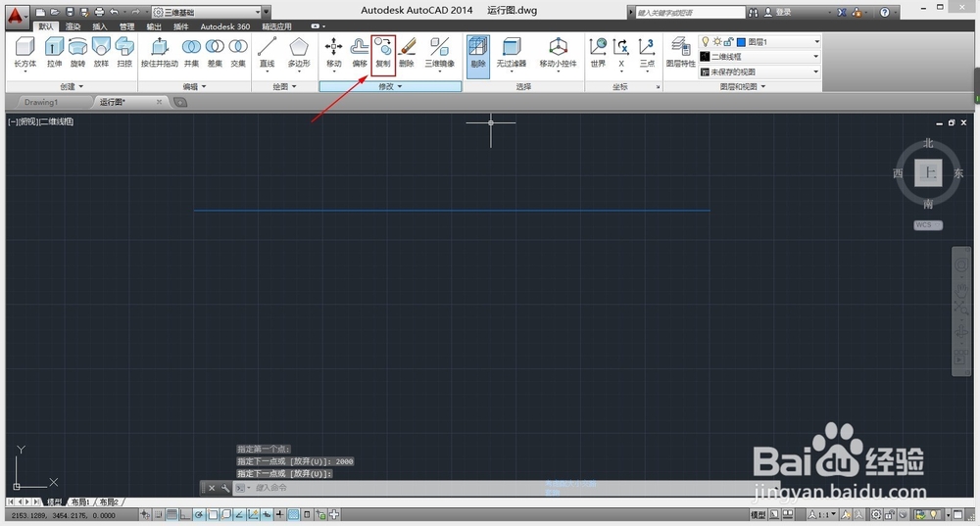Open the 管理 ribbon tab
Image resolution: width=980 pixels, height=526 pixels.
pos(126,26)
